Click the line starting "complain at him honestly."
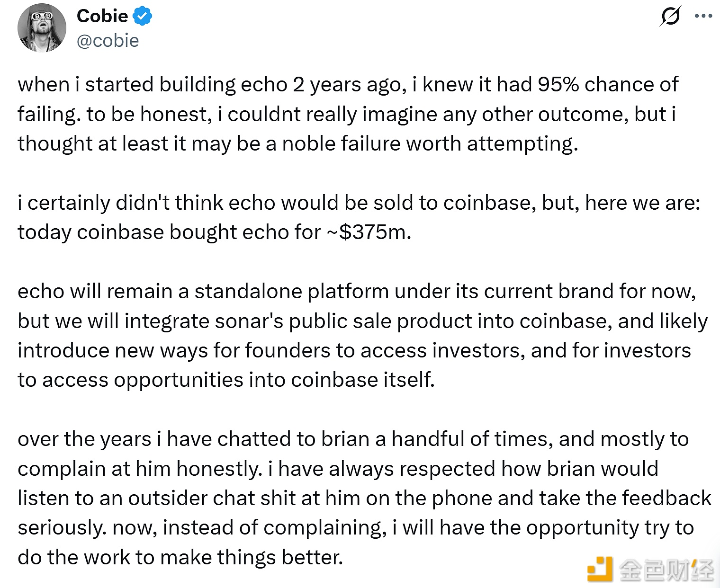 pos(338,469)
